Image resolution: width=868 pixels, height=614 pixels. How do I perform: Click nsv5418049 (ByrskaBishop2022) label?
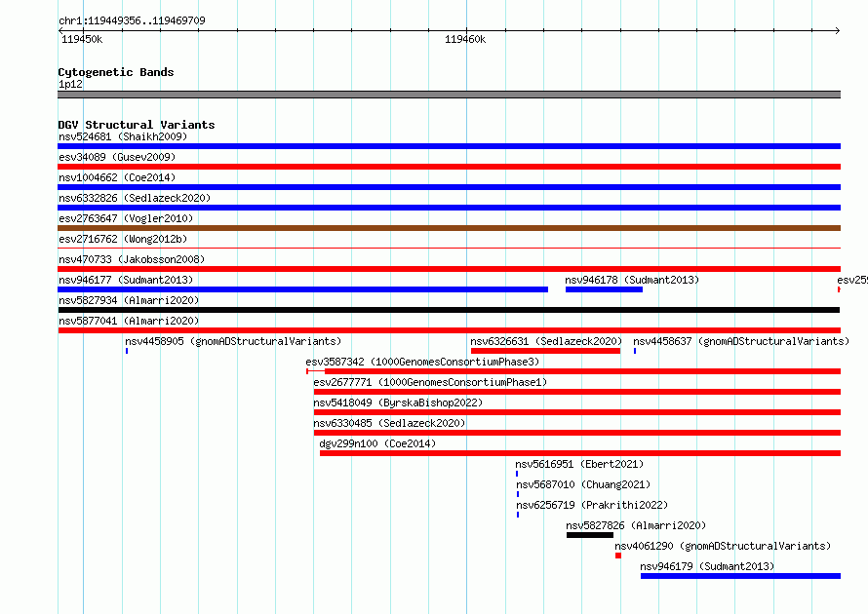click(398, 403)
